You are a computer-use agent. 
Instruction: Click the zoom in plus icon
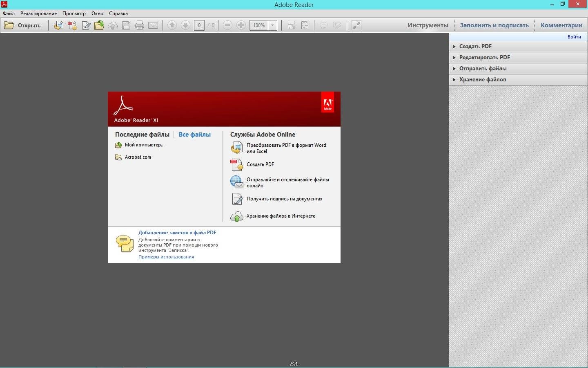tap(241, 25)
